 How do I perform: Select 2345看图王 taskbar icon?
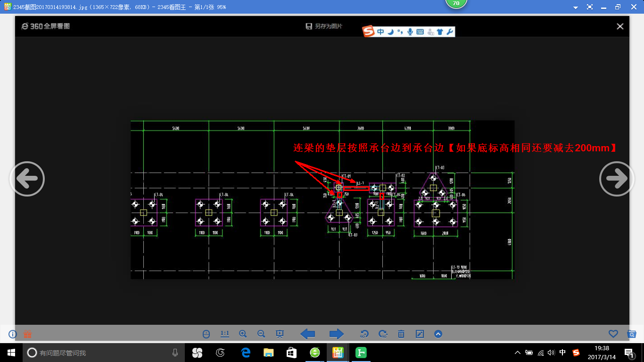pos(338,353)
